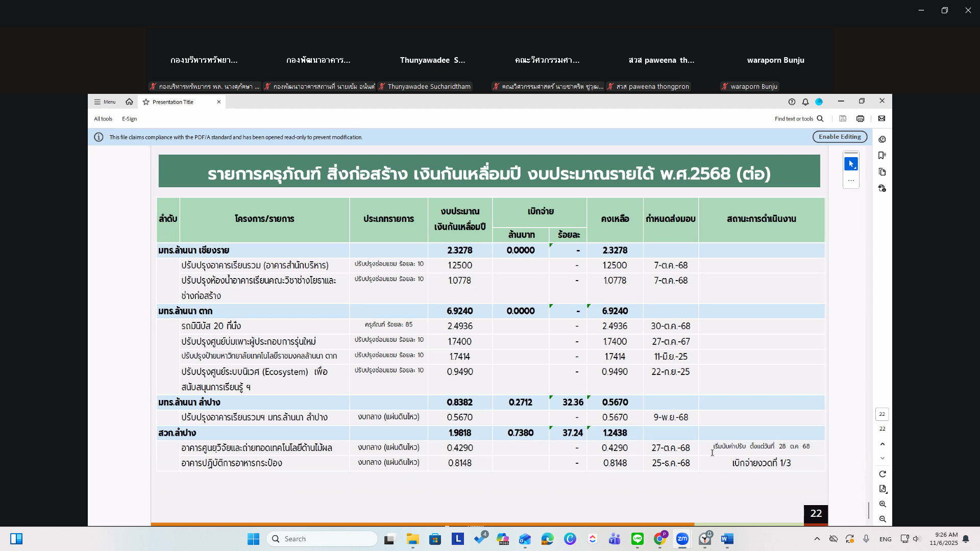The height and width of the screenshot is (551, 980).
Task: Open the bookmarks panel icon
Action: click(882, 156)
